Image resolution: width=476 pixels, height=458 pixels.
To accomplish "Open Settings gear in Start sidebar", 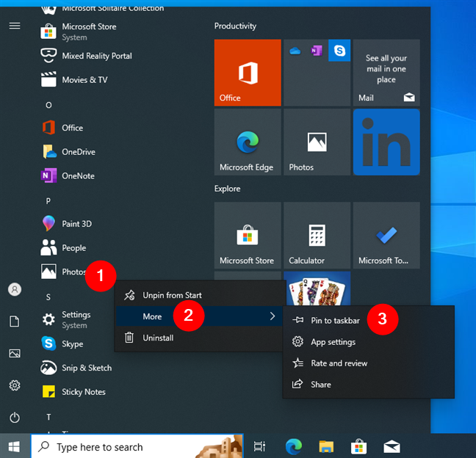I will coord(15,385).
